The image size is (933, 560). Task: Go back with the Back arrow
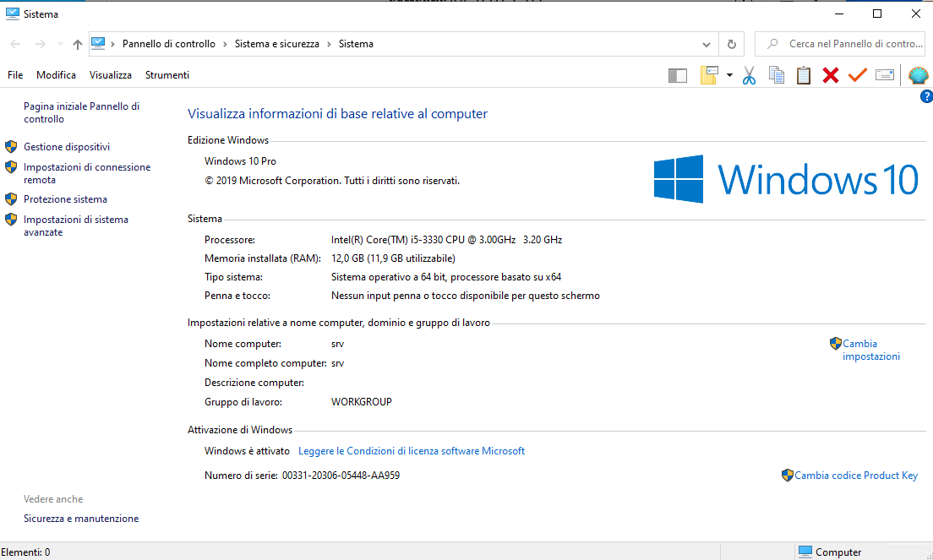coord(15,44)
